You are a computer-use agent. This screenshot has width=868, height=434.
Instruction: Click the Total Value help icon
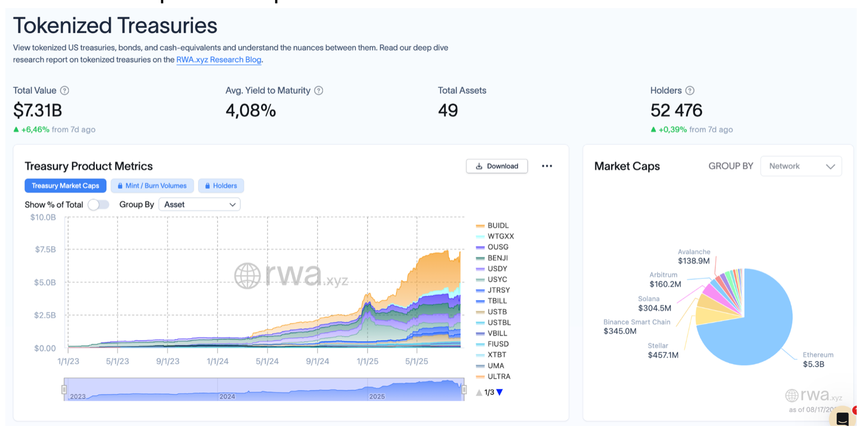pos(65,91)
